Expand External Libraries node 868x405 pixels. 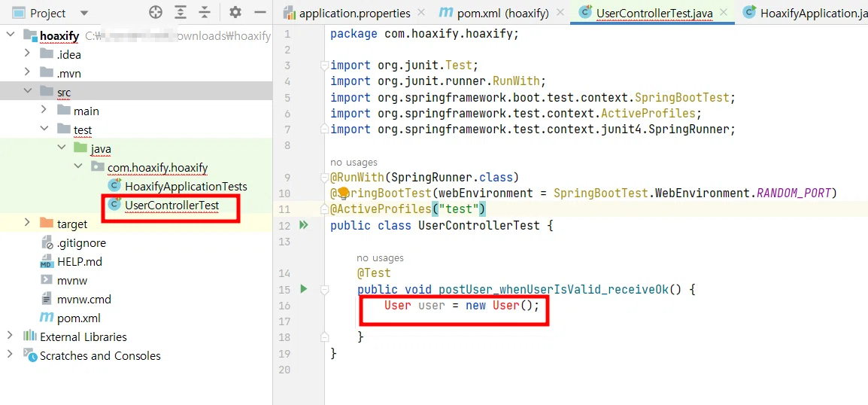click(10, 336)
